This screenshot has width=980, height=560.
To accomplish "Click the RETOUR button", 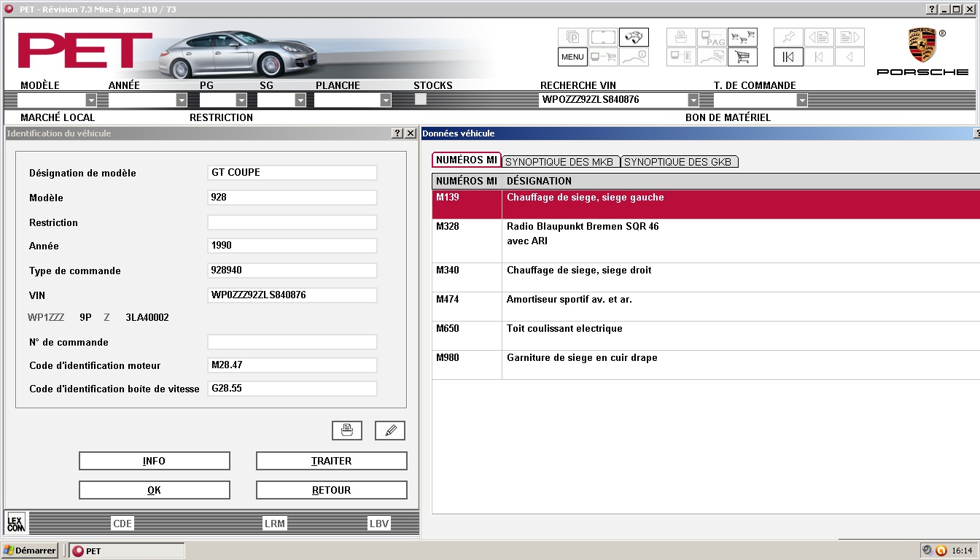I will click(332, 490).
